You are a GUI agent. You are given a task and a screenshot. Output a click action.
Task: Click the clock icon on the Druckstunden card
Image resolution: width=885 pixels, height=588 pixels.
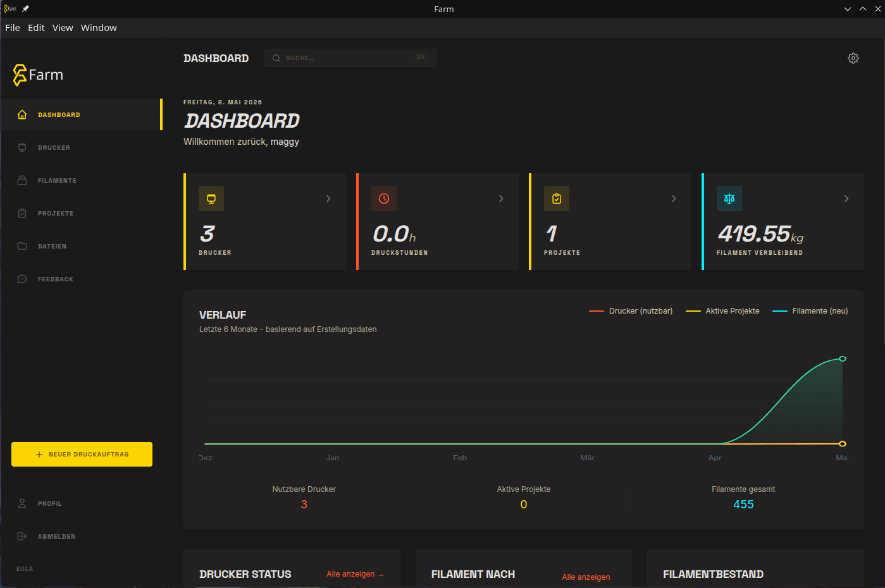[x=384, y=199]
